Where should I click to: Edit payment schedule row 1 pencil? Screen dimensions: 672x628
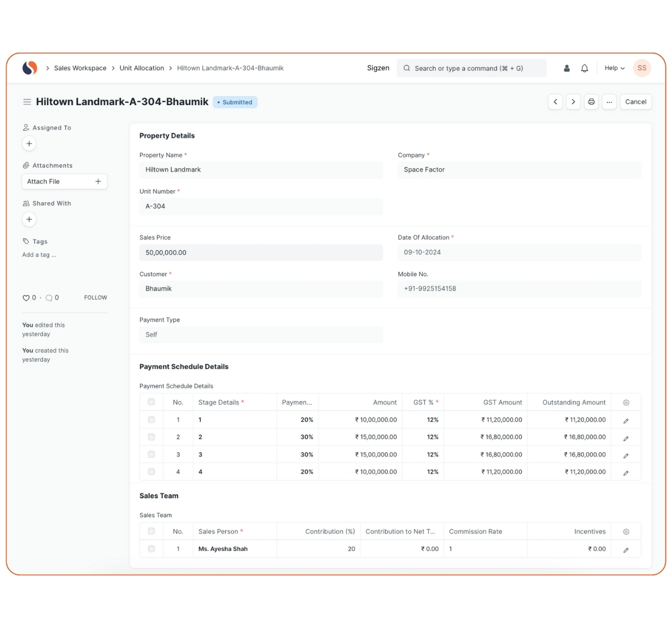[626, 420]
